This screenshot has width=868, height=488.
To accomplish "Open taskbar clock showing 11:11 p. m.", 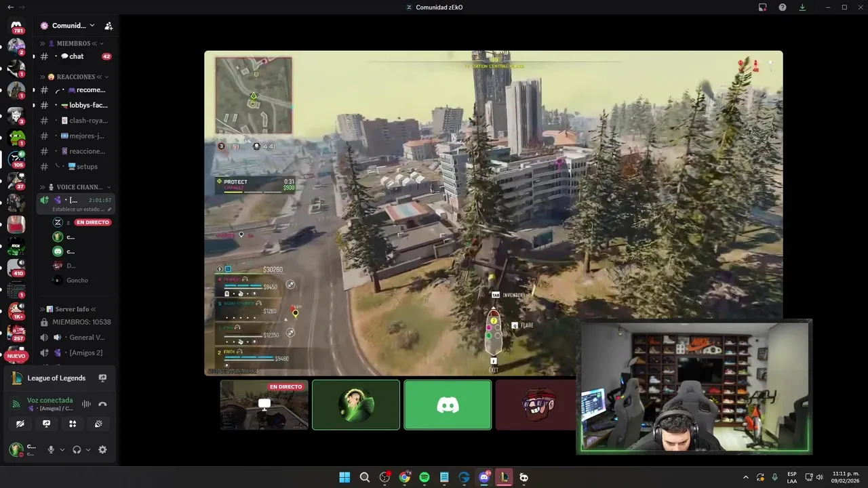I will coord(846,477).
